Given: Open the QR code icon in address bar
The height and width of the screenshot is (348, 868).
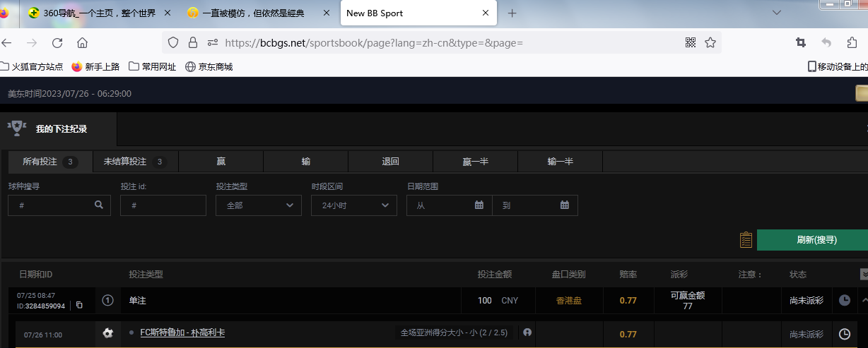Looking at the screenshot, I should click(691, 42).
